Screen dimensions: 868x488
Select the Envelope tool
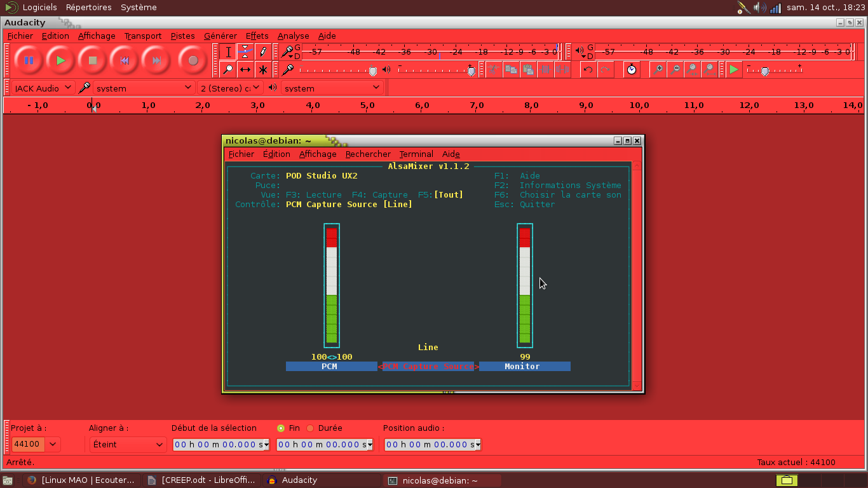(x=245, y=52)
